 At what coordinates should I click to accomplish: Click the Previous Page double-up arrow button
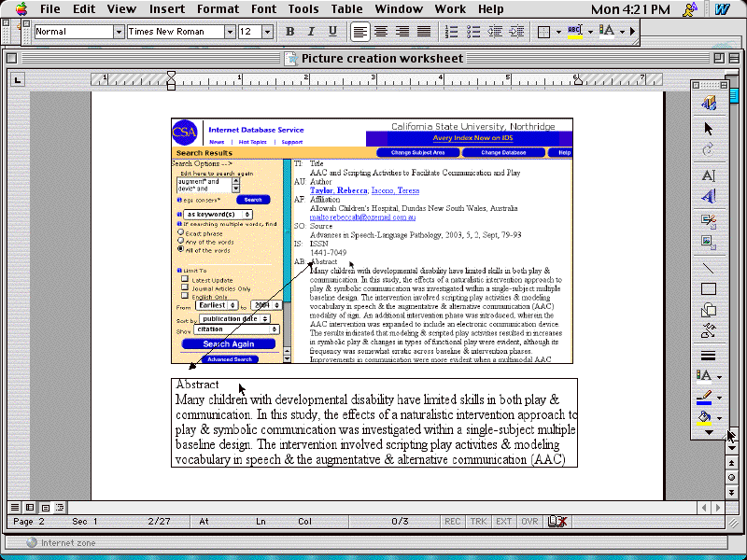(x=732, y=463)
